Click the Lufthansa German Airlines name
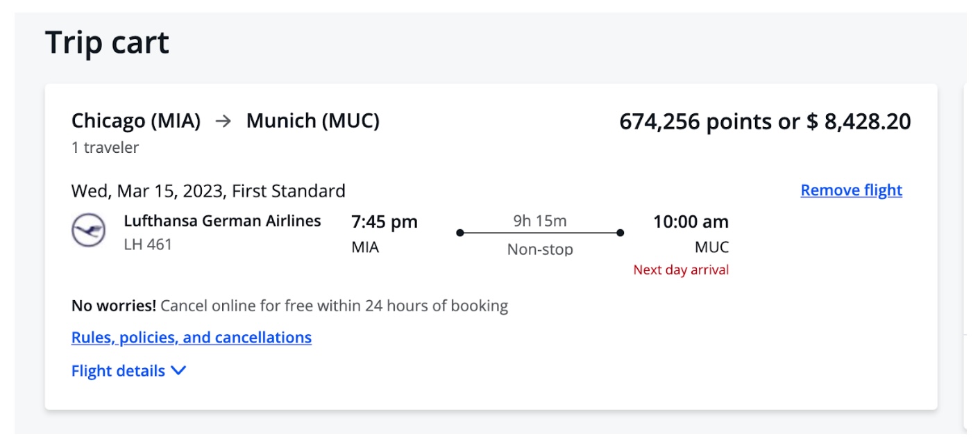980x446 pixels. (x=222, y=221)
